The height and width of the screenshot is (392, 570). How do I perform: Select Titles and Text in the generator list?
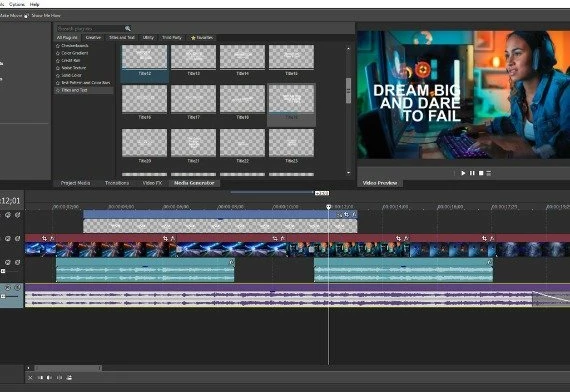coord(75,90)
